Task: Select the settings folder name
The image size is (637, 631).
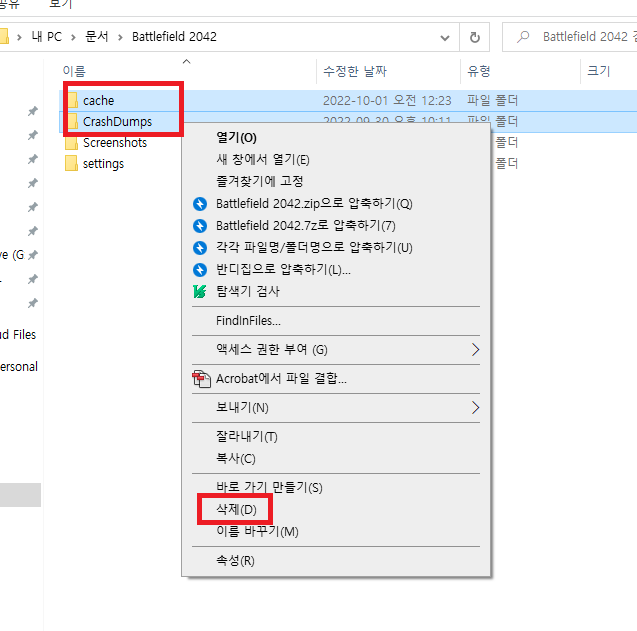Action: click(x=103, y=164)
